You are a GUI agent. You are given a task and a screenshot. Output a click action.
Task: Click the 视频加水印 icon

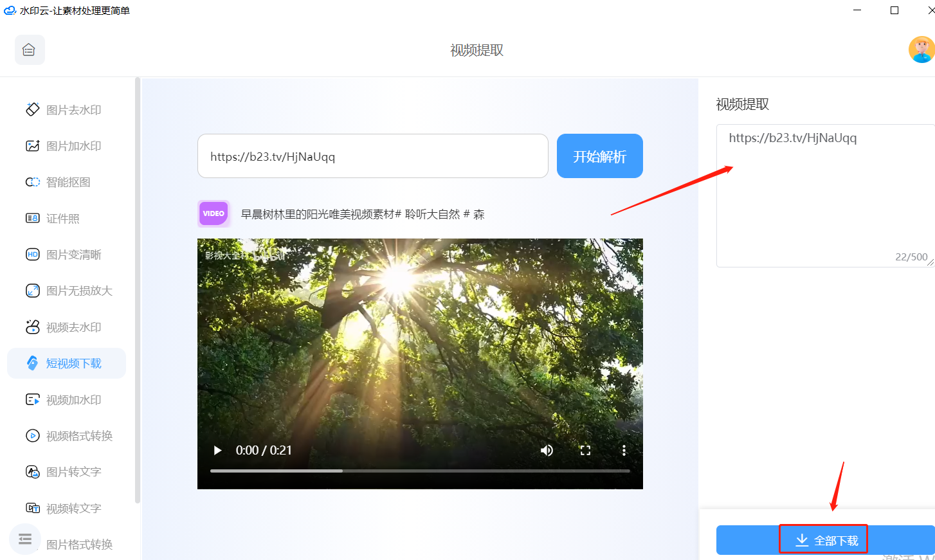(x=33, y=399)
